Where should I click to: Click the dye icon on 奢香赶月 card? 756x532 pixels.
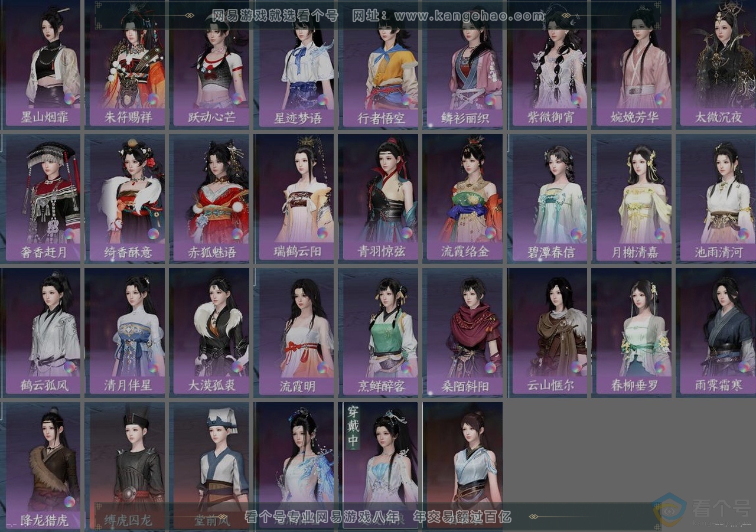pos(70,234)
